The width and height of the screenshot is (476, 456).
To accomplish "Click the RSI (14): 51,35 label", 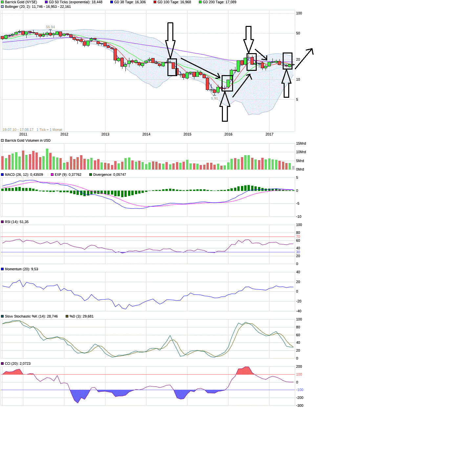I will [x=16, y=222].
